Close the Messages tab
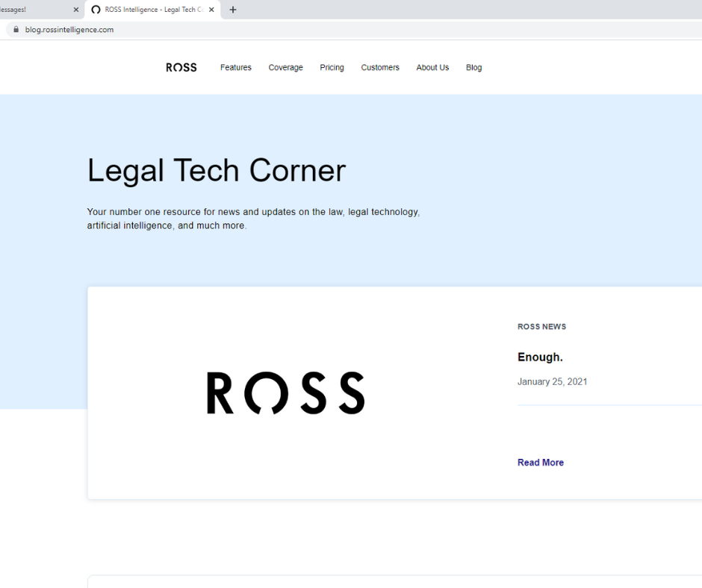The height and width of the screenshot is (588, 702). pos(75,10)
